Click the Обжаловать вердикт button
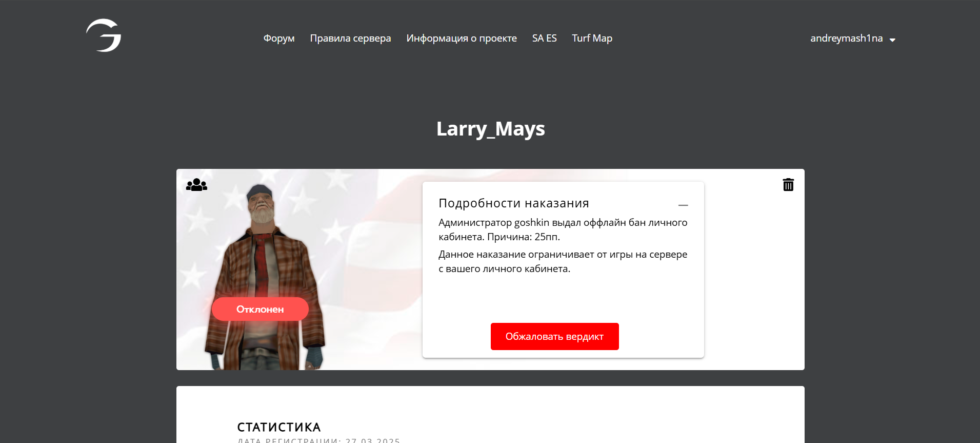Viewport: 980px width, 443px height. (554, 336)
